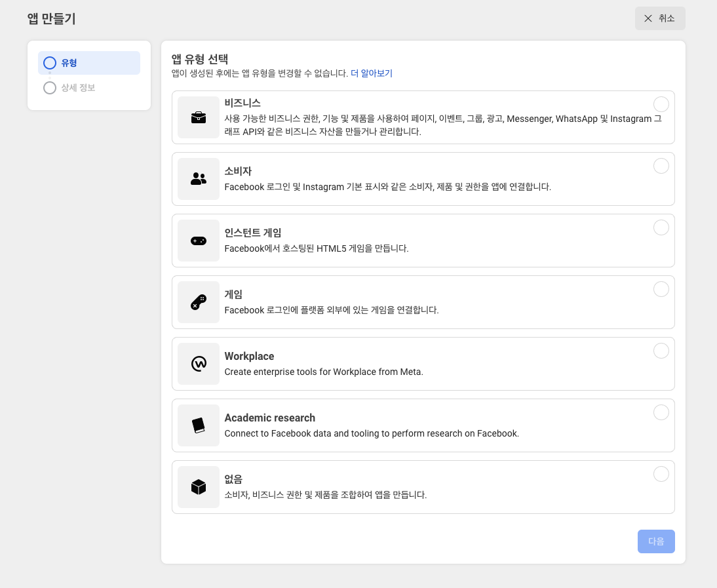Select the 없음 radio button
Screen dimensions: 717x588
pos(661,474)
